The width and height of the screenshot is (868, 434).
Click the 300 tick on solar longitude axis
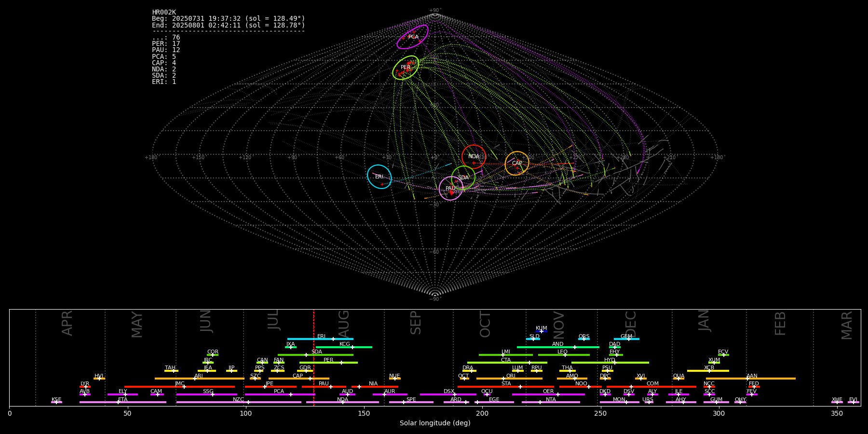[719, 413]
